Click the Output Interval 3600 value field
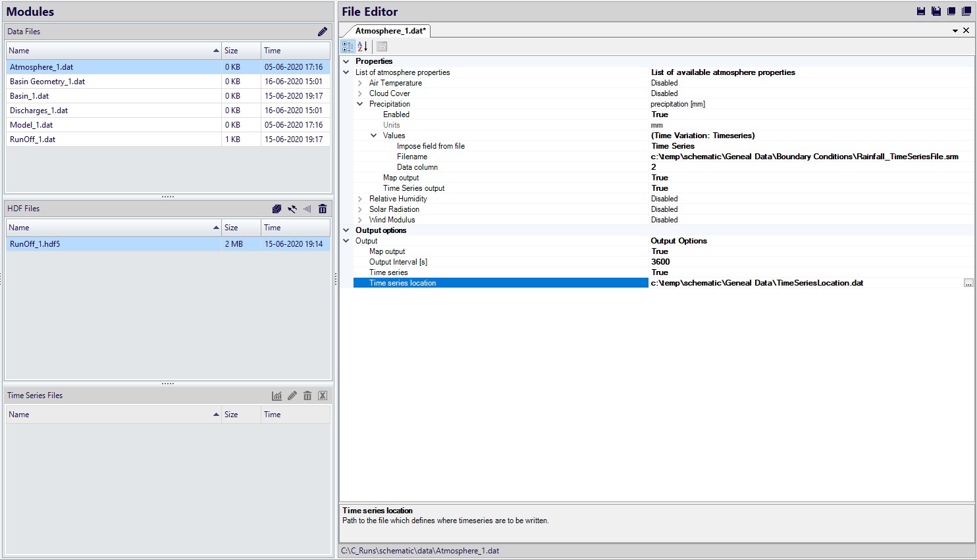The height and width of the screenshot is (560, 977). pyautogui.click(x=811, y=262)
